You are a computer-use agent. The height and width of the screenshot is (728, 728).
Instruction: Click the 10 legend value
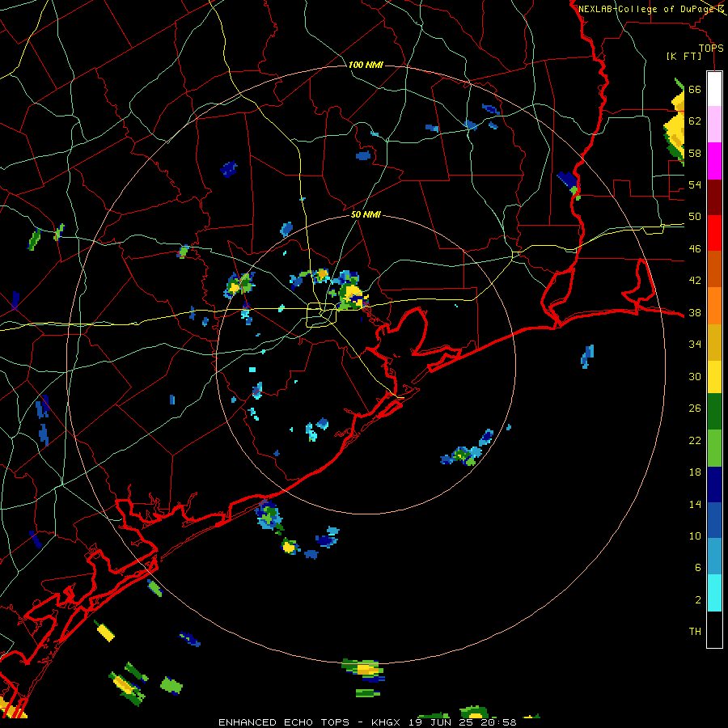(x=695, y=536)
